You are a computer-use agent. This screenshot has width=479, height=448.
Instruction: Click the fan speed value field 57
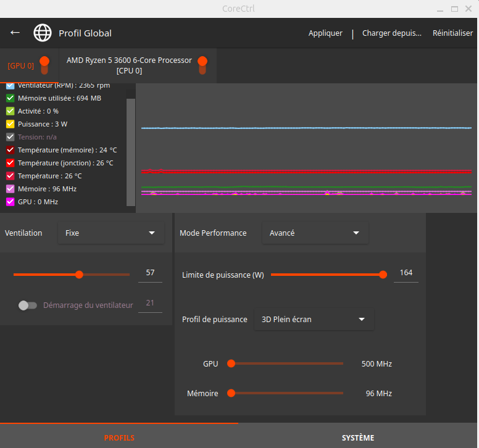tap(150, 273)
